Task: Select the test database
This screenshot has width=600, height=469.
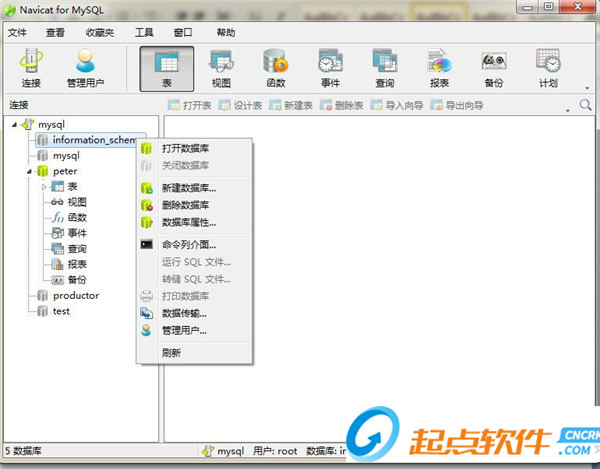Action: [54, 311]
